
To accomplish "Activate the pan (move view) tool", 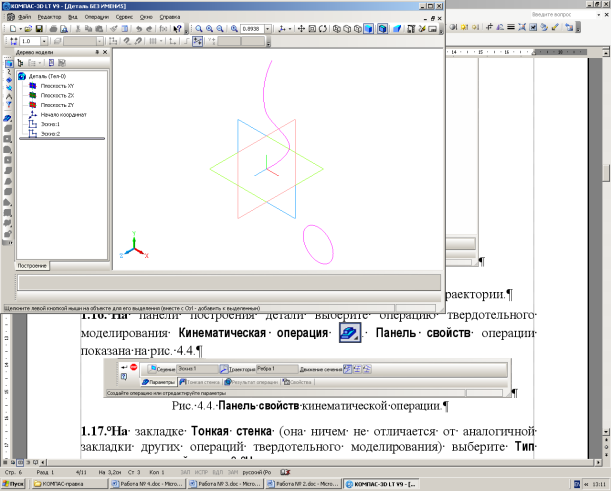I will tap(301, 29).
